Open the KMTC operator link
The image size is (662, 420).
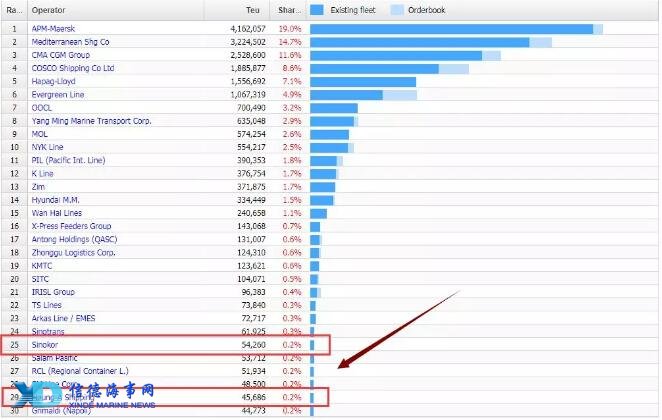(x=42, y=266)
